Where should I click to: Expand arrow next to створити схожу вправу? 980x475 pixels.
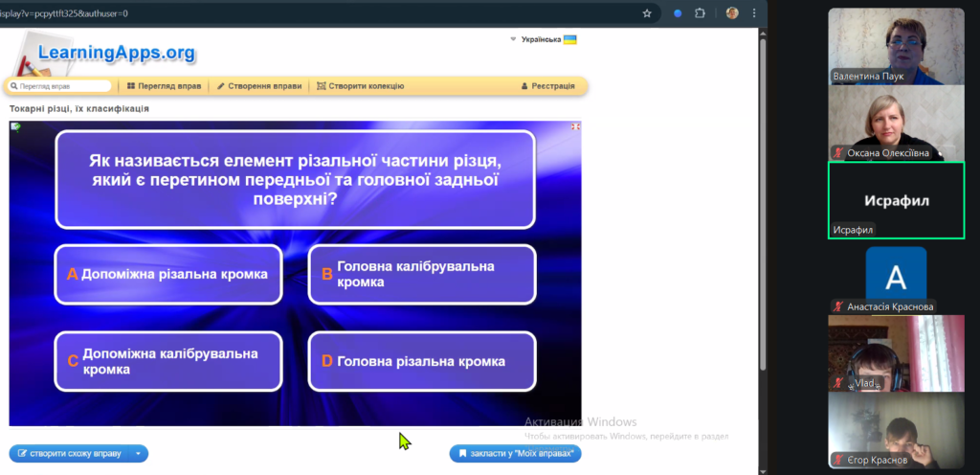tap(139, 453)
